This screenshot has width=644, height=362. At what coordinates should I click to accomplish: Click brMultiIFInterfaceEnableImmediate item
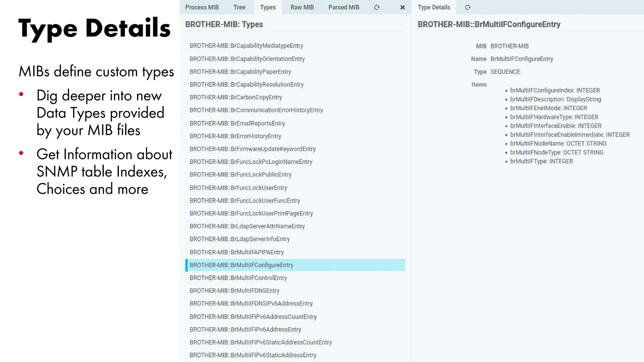[570, 135]
